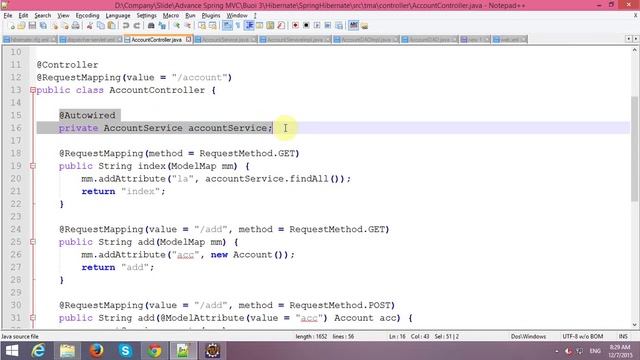
Task: Click "Ln : 16" in the status bar
Action: point(397,336)
